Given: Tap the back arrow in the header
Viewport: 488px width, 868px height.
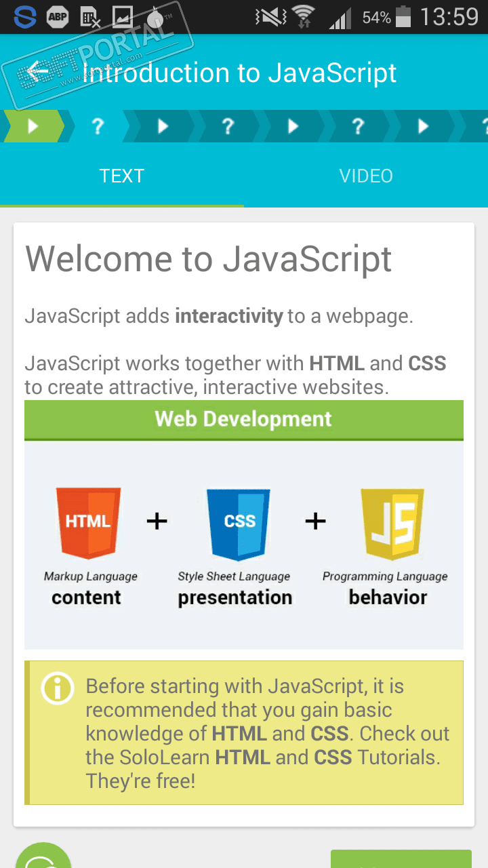Looking at the screenshot, I should tap(38, 72).
